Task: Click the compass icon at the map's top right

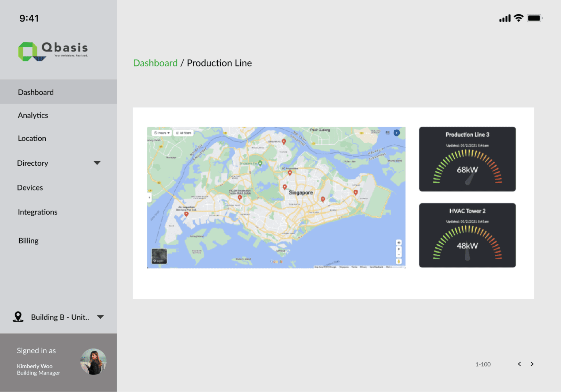Action: coord(397,133)
